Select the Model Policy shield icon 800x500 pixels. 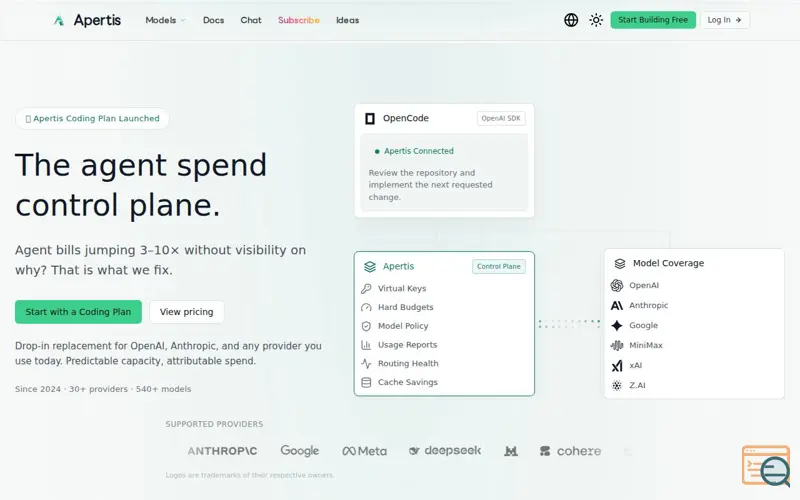366,326
